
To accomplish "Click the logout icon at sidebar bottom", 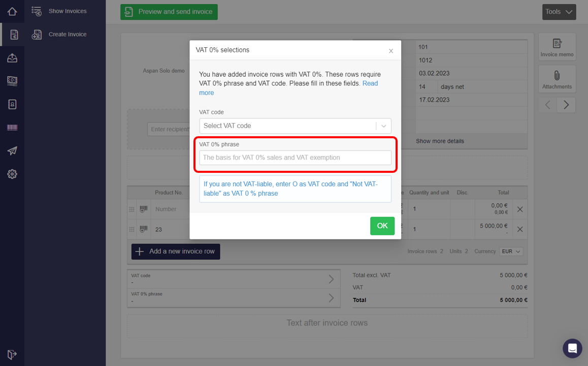I will [12, 354].
